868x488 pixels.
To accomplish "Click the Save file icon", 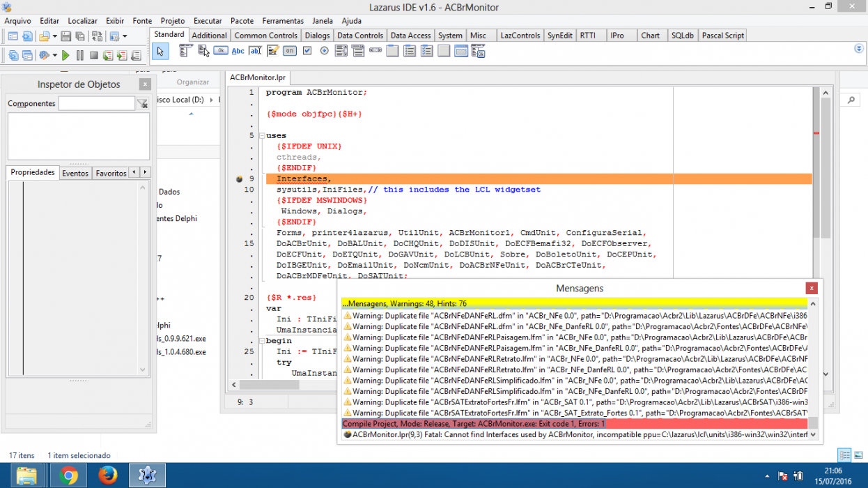I will tap(65, 36).
